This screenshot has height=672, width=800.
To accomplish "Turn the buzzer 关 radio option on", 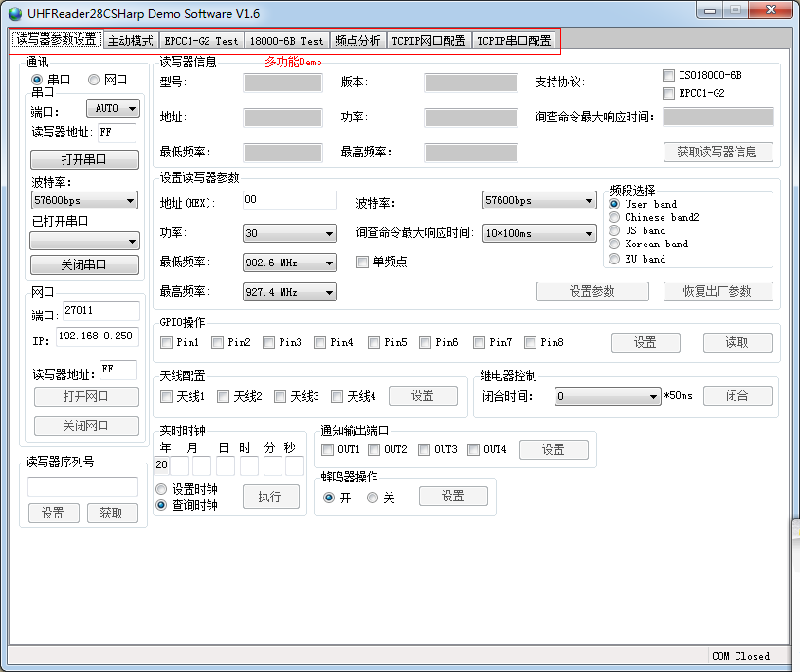I will click(x=373, y=498).
